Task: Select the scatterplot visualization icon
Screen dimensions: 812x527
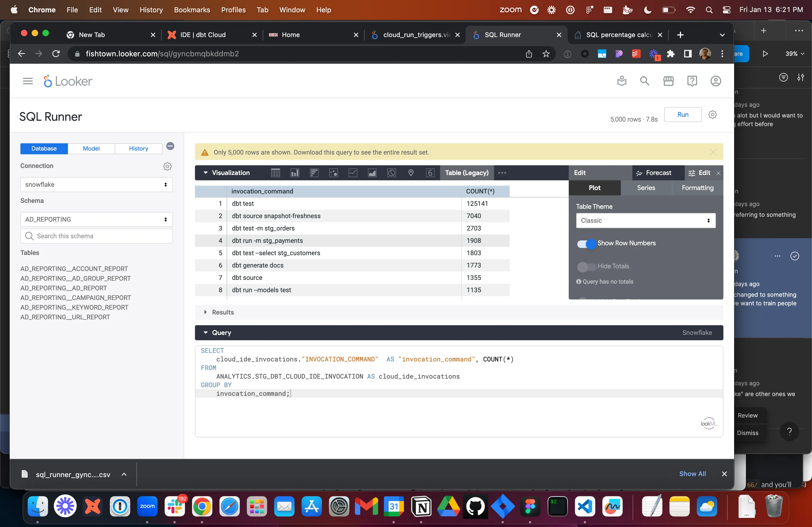Action: tap(333, 173)
